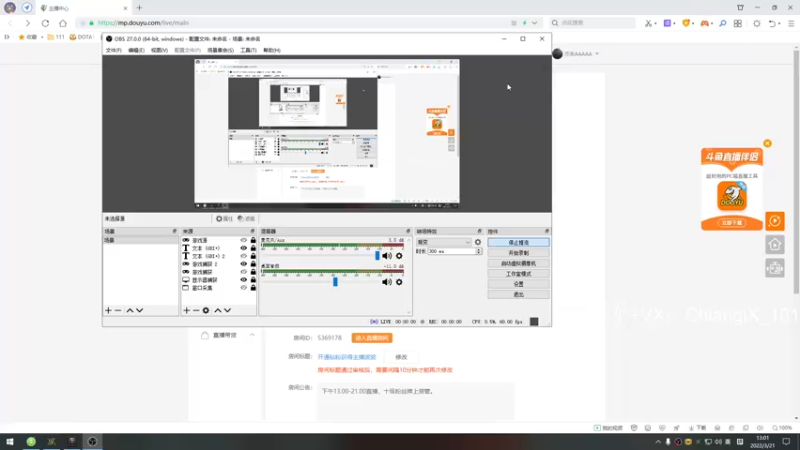Pop out the Audio Mixer dock panel

(x=408, y=231)
